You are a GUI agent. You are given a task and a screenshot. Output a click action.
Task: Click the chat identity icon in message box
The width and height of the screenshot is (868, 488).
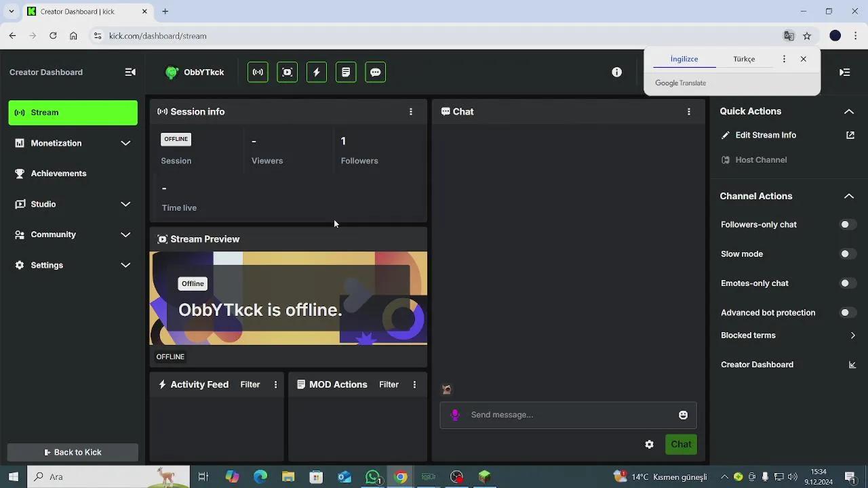pyautogui.click(x=455, y=415)
